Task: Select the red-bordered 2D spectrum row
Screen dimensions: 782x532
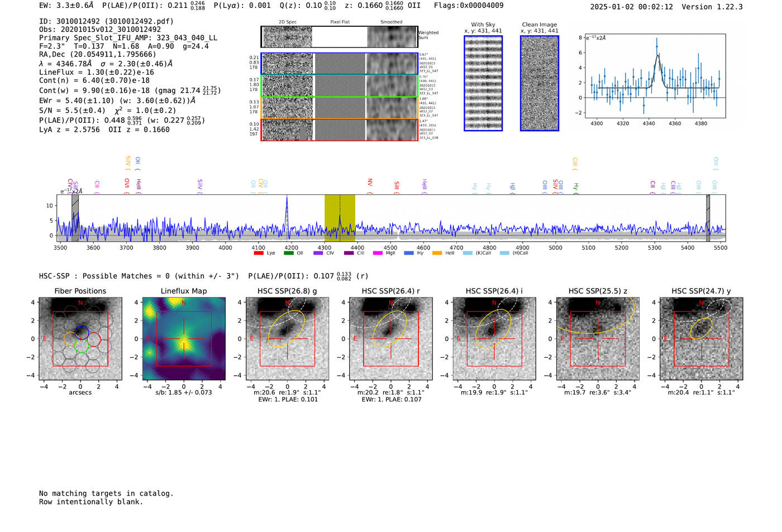Action: [339, 130]
